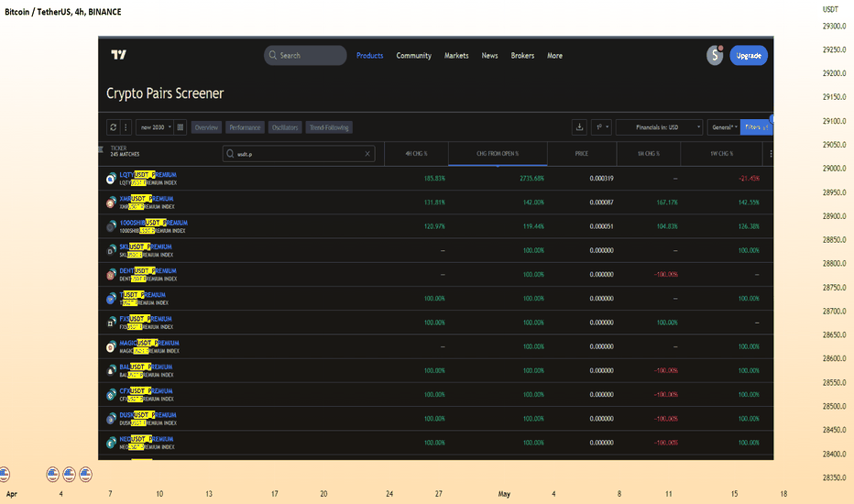This screenshot has height=504, width=854.
Task: Clear the usdt.p ticker search
Action: [x=367, y=154]
